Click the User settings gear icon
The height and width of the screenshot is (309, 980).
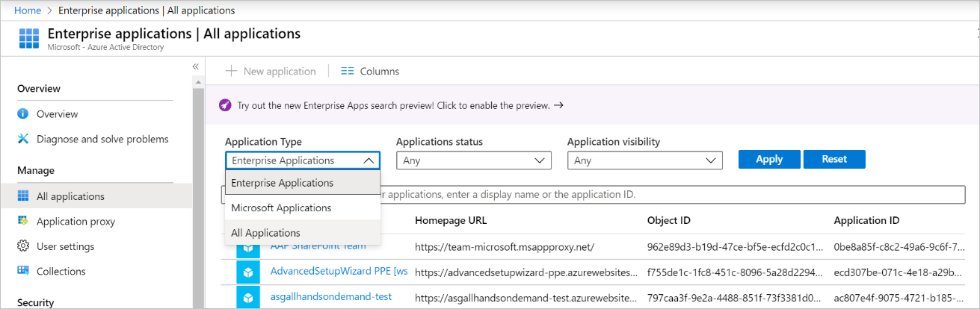22,246
